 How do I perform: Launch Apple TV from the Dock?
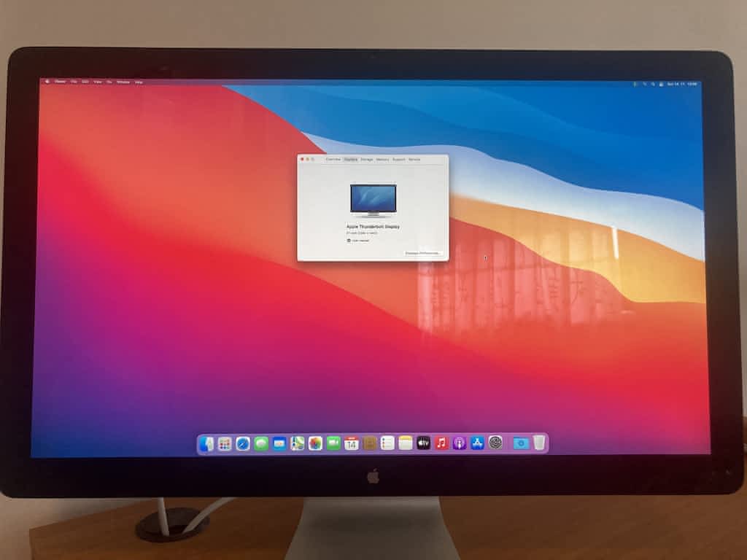(x=424, y=444)
